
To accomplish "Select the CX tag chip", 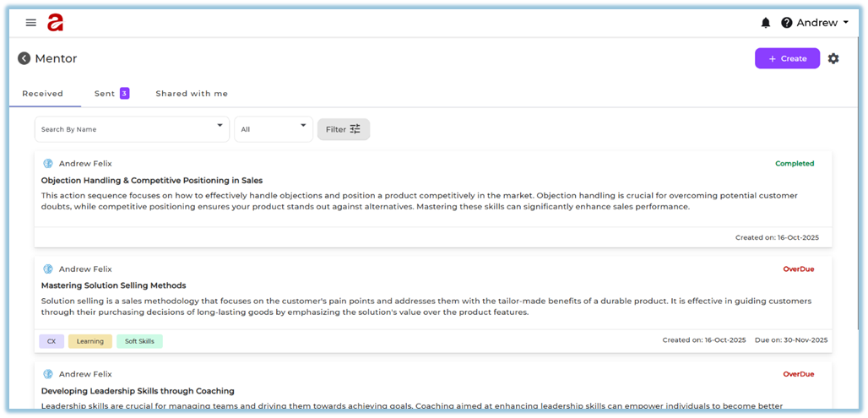I will [x=52, y=341].
